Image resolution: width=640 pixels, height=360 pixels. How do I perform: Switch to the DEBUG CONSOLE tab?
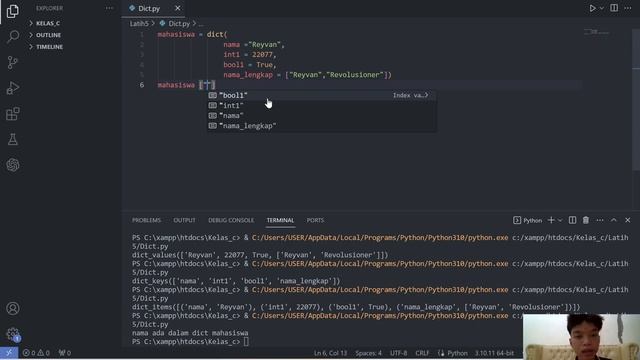[231, 220]
